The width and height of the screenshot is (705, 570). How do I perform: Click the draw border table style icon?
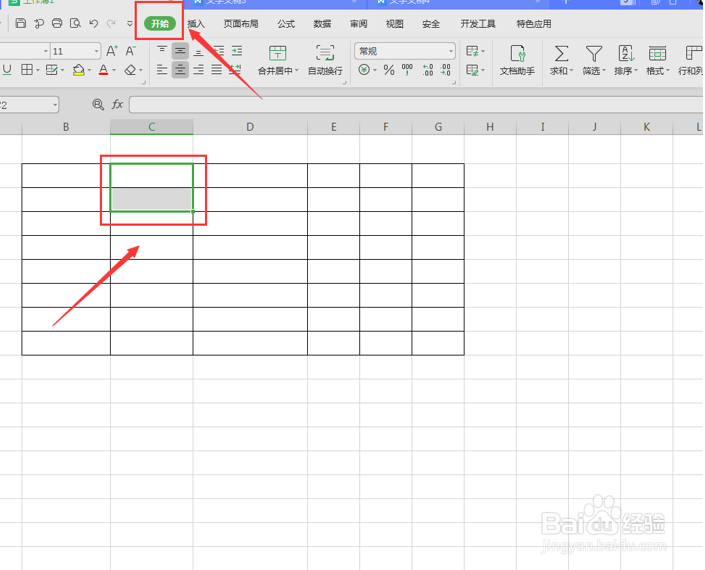52,70
